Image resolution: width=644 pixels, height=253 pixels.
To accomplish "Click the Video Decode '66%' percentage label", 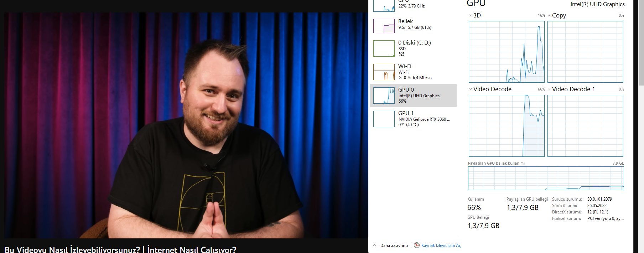I will (x=541, y=89).
